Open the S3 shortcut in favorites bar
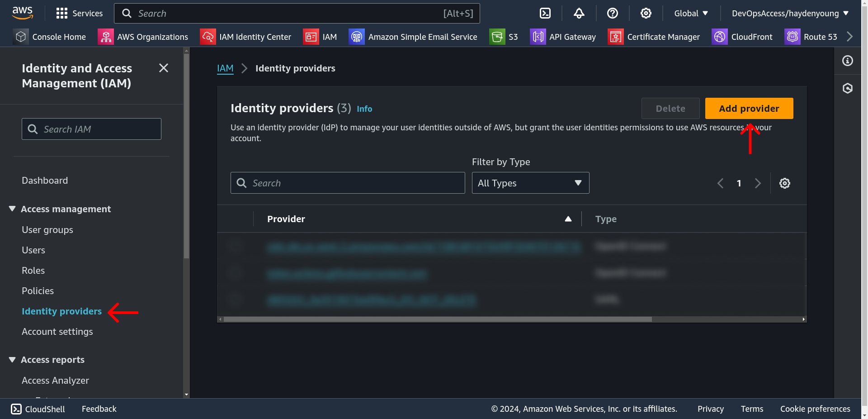The height and width of the screenshot is (419, 868). pyautogui.click(x=504, y=37)
